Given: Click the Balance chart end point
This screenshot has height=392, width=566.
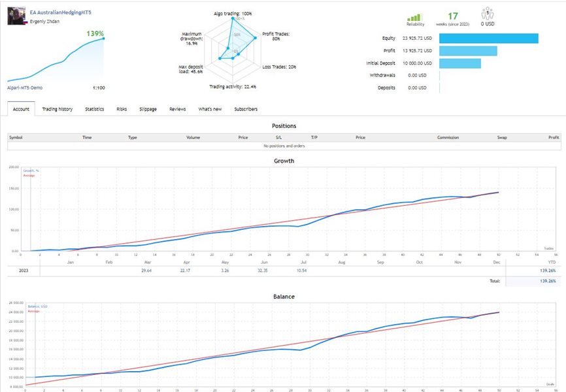Looking at the screenshot, I should (499, 312).
